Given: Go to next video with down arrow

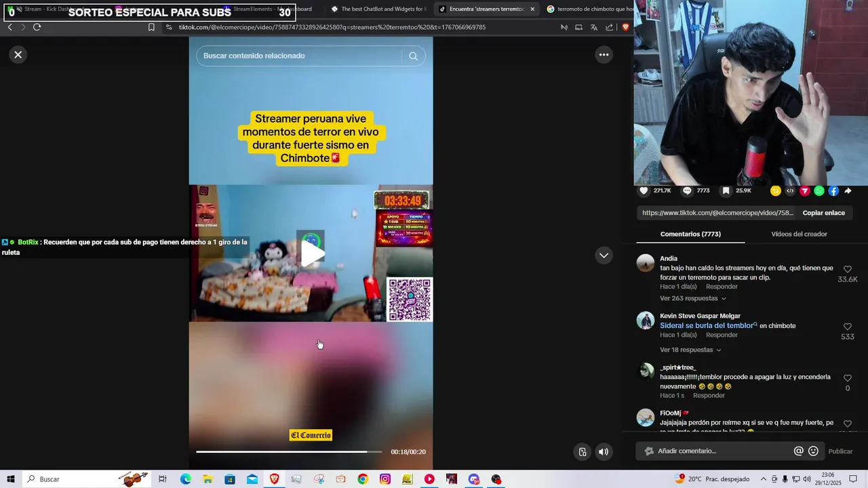Looking at the screenshot, I should click(604, 256).
